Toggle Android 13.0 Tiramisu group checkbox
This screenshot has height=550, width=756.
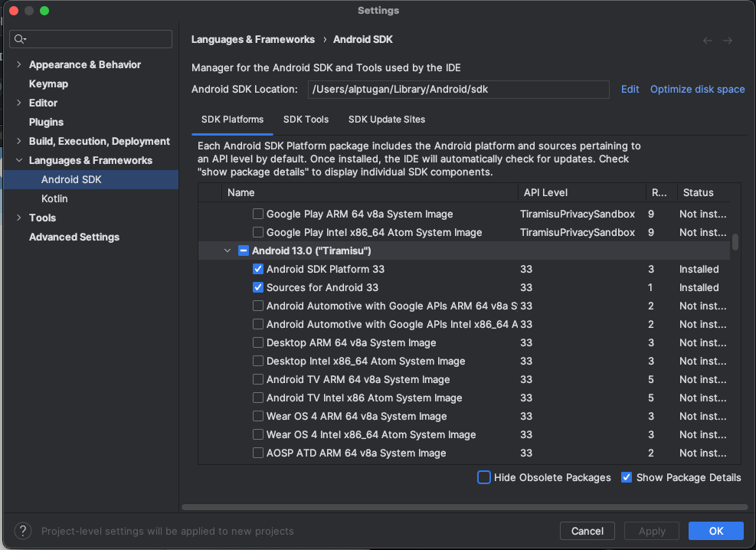pyautogui.click(x=244, y=250)
